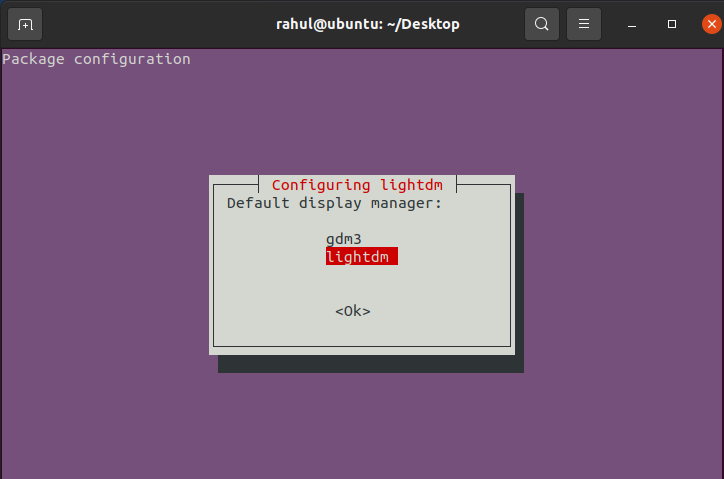Image resolution: width=724 pixels, height=479 pixels.
Task: Confirm selection with the <Ok> button
Action: (x=353, y=311)
